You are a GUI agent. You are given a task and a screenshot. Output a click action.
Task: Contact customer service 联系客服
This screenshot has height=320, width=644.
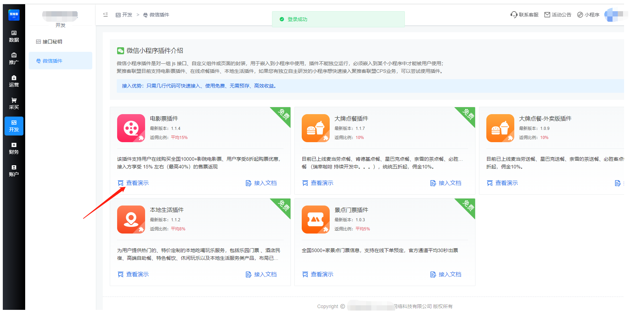click(x=524, y=15)
